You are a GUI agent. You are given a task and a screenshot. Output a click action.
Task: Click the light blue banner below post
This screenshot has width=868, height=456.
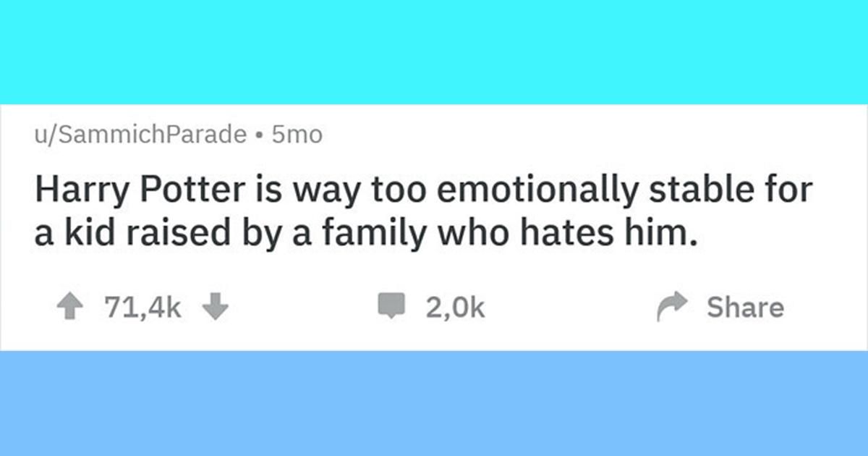tap(434, 404)
